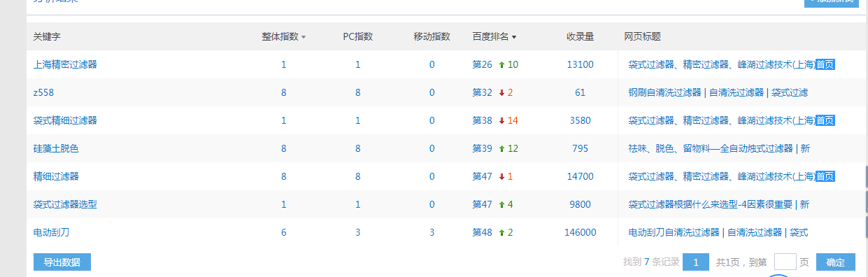
Task: Click the PC指数 column header
Action: coord(357,36)
